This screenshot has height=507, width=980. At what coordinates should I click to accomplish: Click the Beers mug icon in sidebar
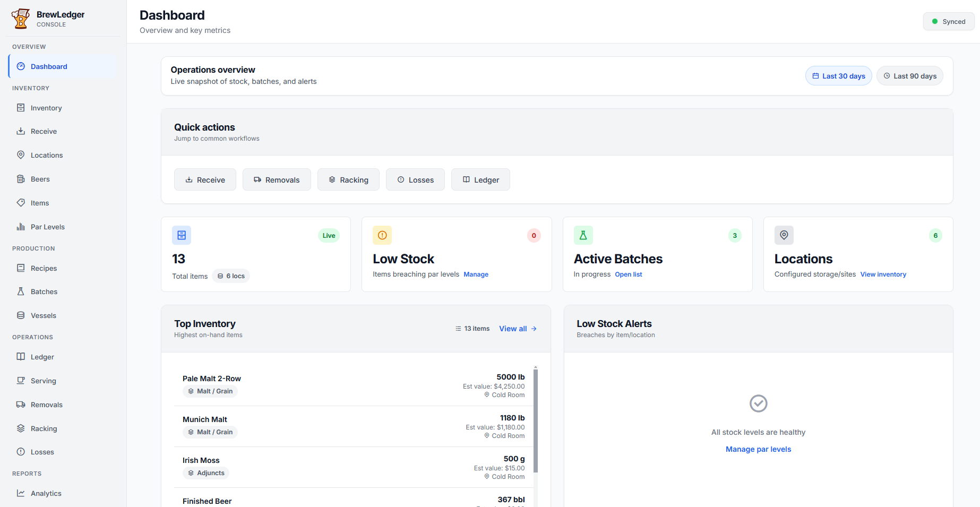coord(21,179)
